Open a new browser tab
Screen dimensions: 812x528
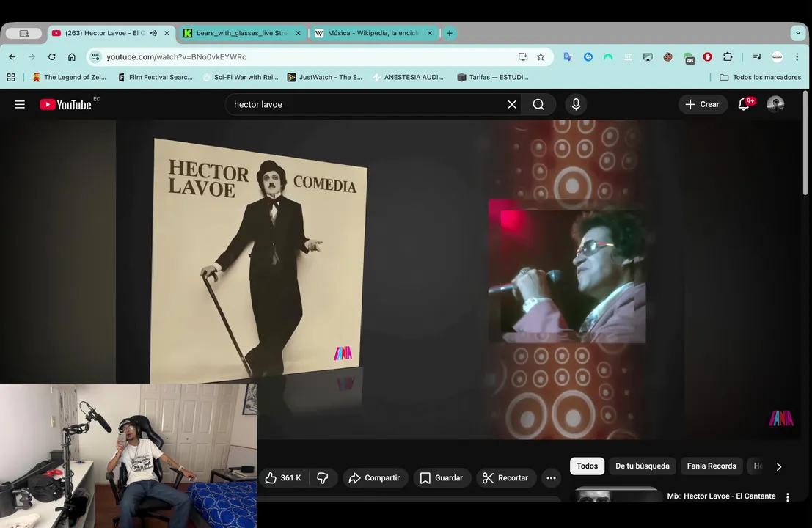450,33
